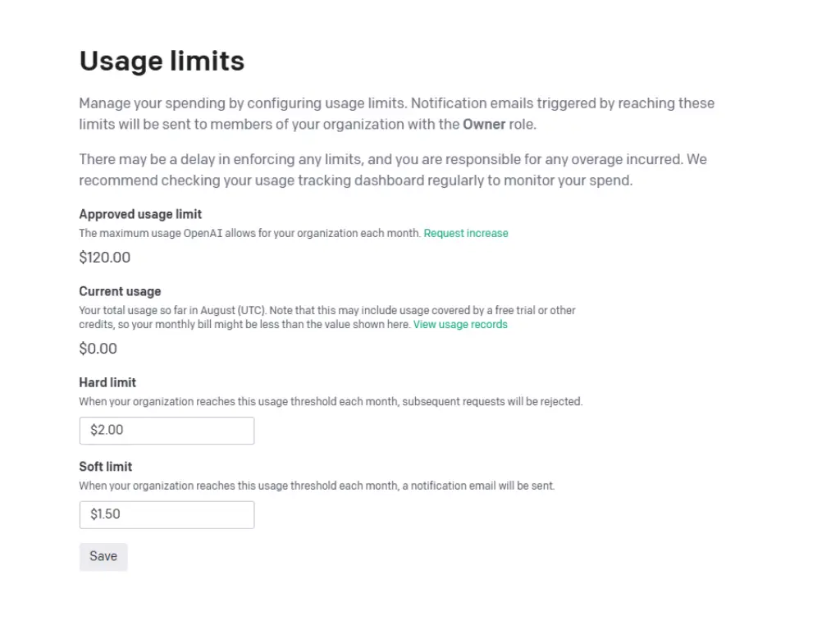Click the 'Manage your spending' intro paragraph
The image size is (840, 630).
click(396, 104)
